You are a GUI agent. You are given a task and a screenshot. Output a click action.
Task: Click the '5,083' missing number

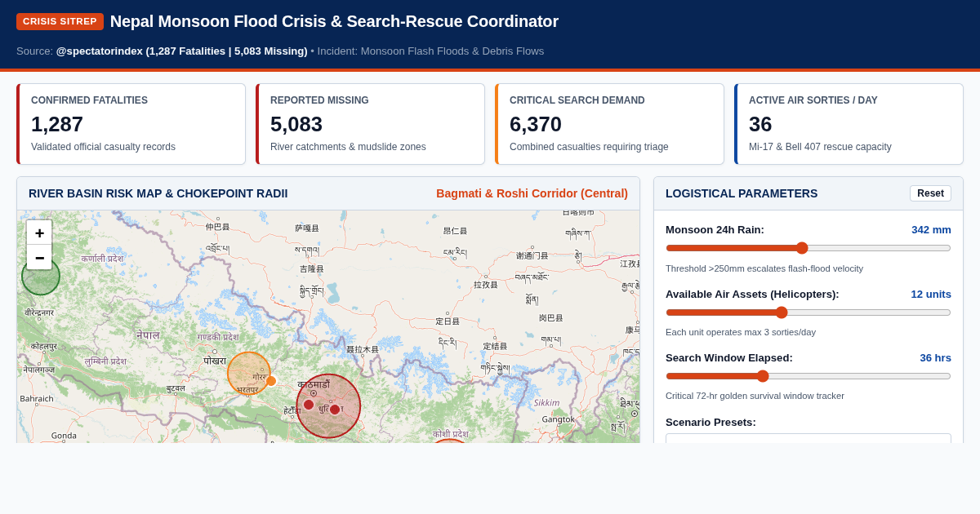point(296,124)
